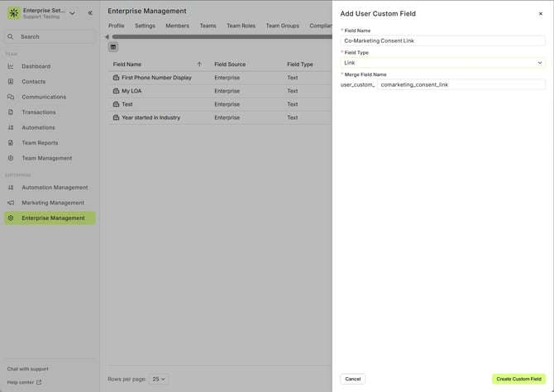This screenshot has height=392, width=554.
Task: Close the Add User Custom Field panel
Action: coord(541,14)
